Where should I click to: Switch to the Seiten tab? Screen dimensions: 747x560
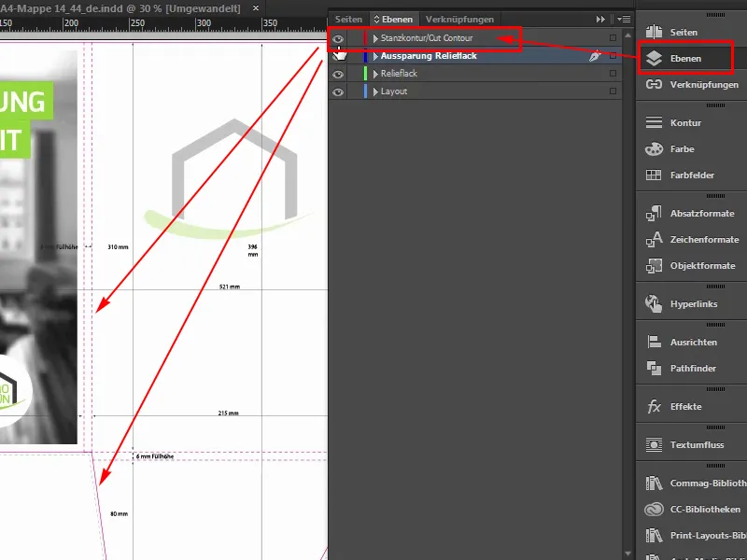[348, 19]
